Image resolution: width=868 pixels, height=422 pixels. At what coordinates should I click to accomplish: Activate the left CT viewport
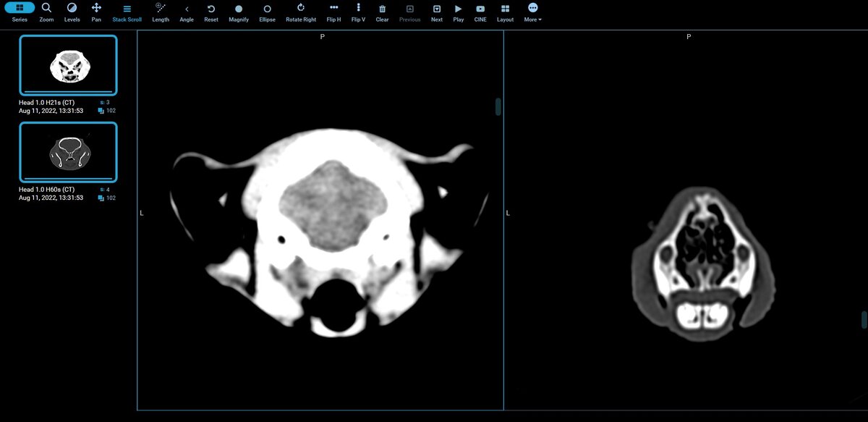point(320,220)
